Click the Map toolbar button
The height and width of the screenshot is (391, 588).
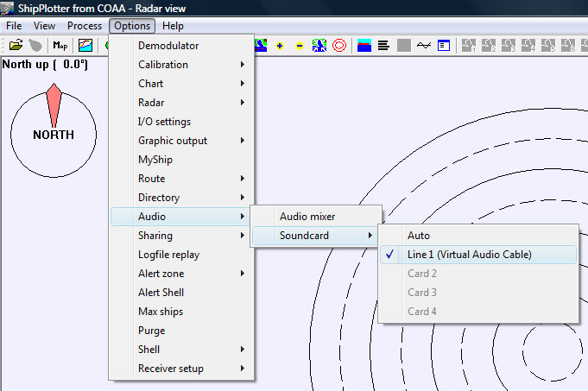coord(60,46)
